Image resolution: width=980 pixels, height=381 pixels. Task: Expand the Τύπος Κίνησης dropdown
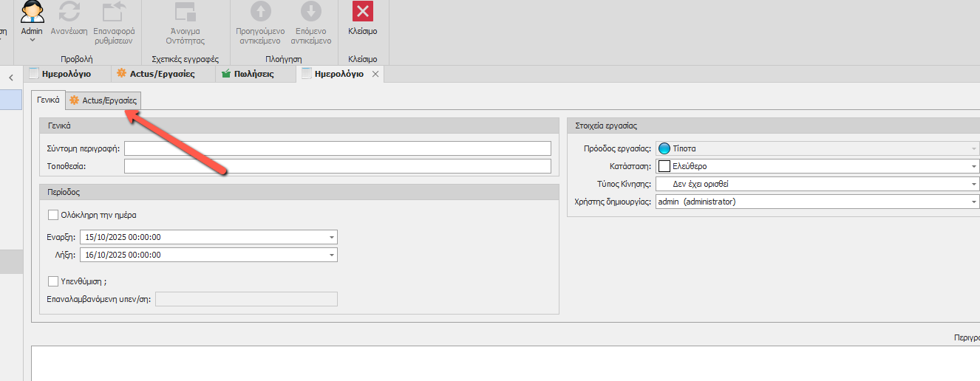point(974,185)
